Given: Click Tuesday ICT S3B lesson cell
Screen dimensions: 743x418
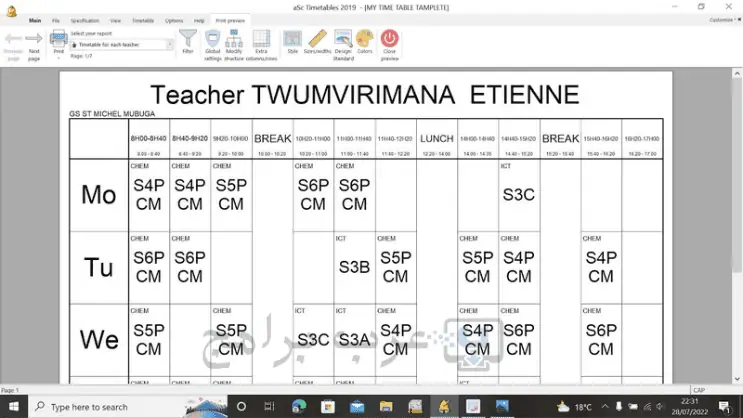Looking at the screenshot, I should point(354,267).
